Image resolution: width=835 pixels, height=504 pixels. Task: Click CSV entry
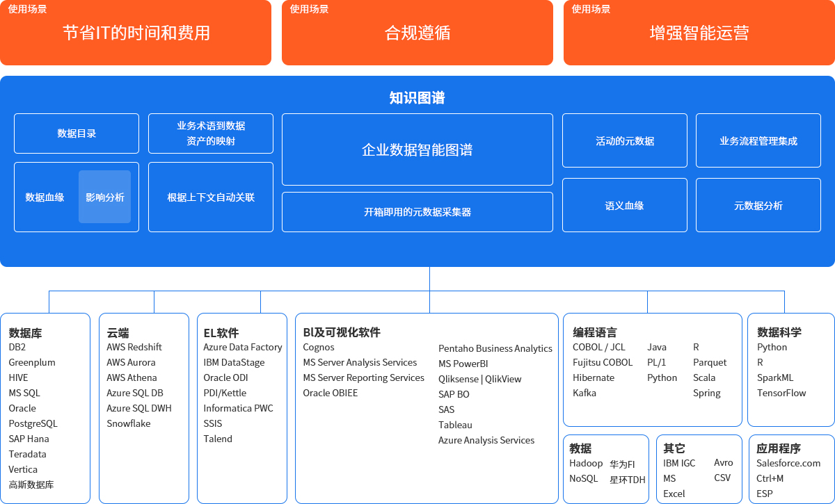722,478
